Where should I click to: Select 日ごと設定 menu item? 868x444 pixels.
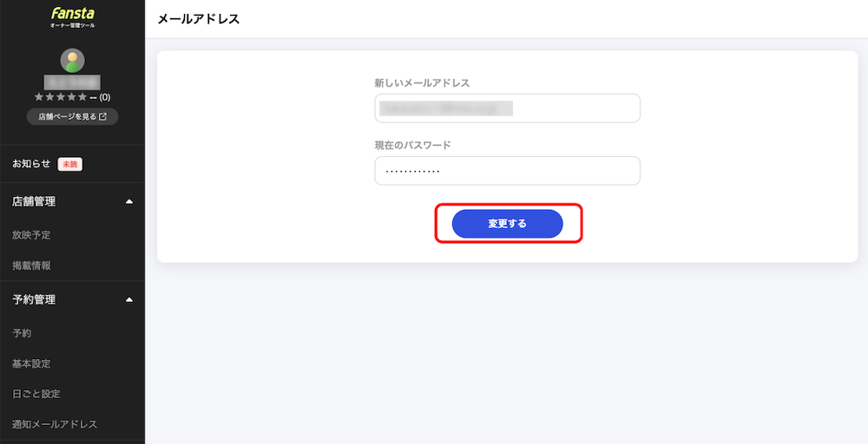click(x=36, y=395)
